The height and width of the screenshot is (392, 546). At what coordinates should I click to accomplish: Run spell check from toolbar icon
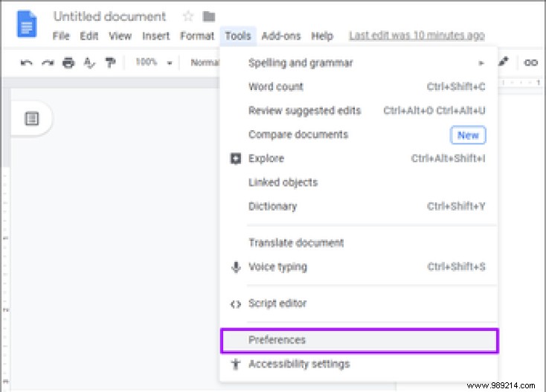click(x=89, y=63)
